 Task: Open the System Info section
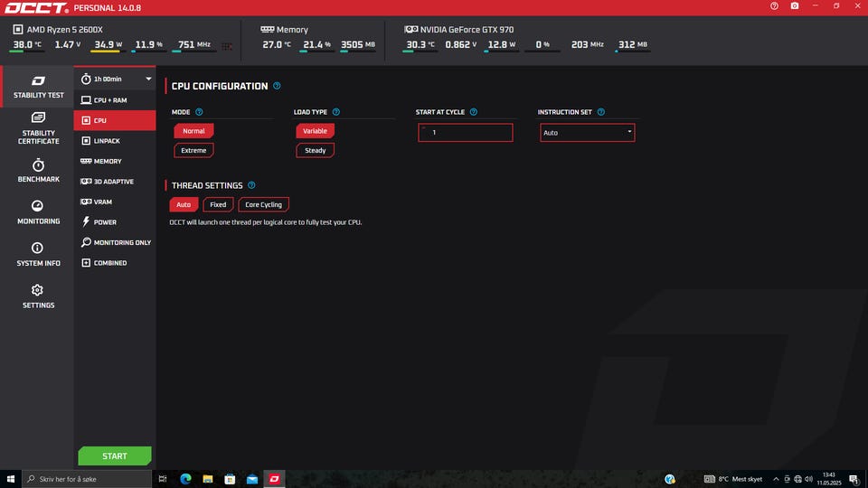pos(38,255)
